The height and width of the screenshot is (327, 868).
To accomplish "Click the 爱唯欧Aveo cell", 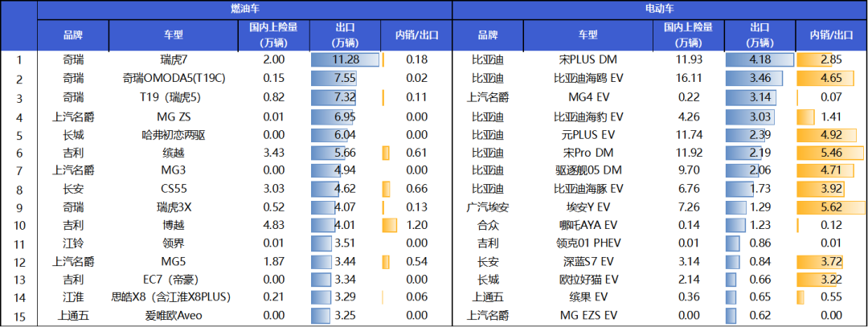I will point(174,316).
